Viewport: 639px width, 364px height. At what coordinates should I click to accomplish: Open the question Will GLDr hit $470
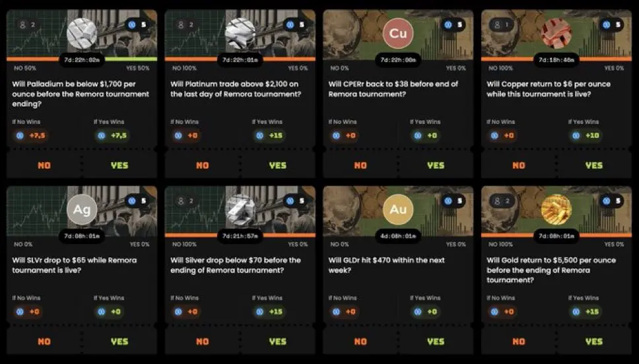click(386, 265)
